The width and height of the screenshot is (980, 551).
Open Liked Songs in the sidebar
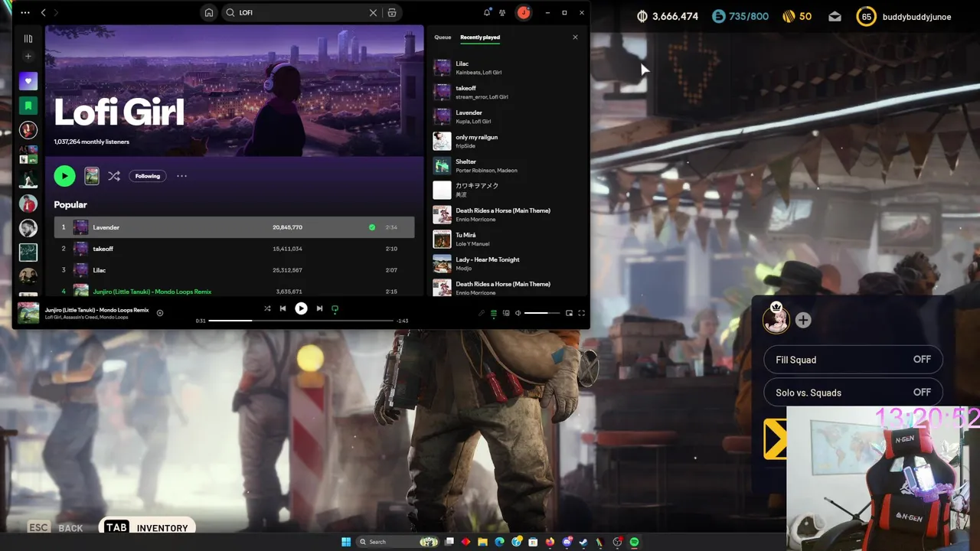click(28, 81)
